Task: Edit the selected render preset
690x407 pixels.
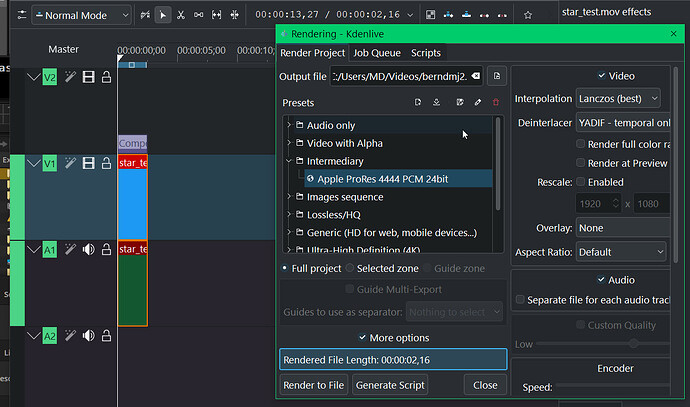Action: 478,102
